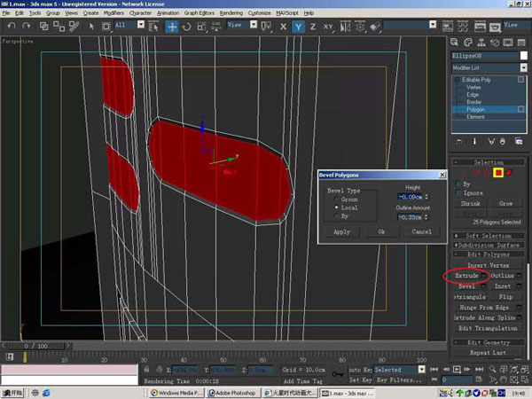Select the Move transform tool in toolbar
The height and width of the screenshot is (399, 532).
point(172,27)
